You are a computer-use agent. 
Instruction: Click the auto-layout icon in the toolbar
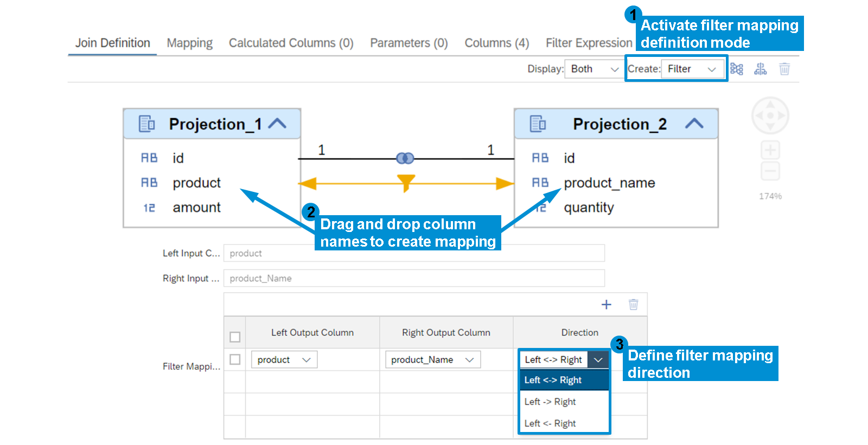click(736, 69)
